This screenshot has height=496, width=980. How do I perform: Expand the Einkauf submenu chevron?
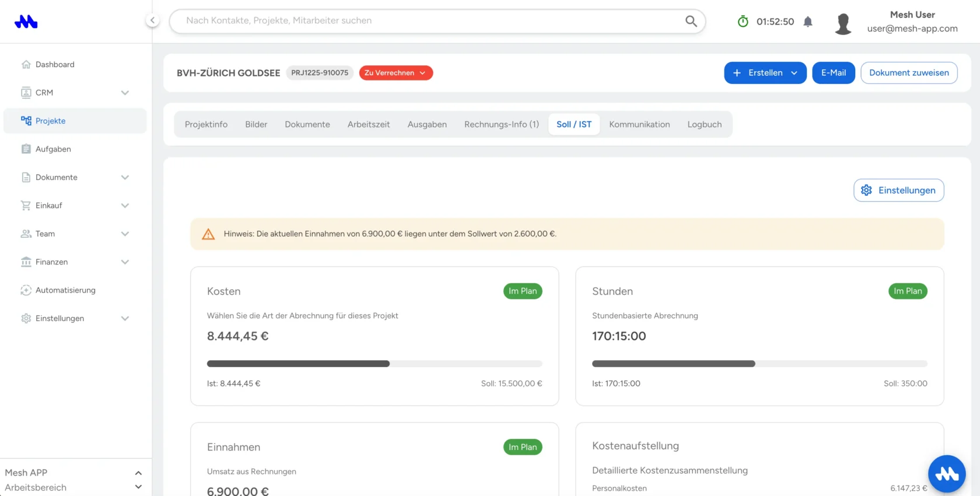125,206
